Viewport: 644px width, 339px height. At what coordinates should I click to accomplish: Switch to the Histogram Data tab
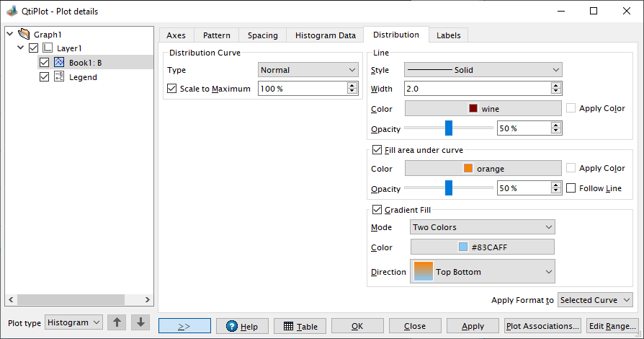326,35
